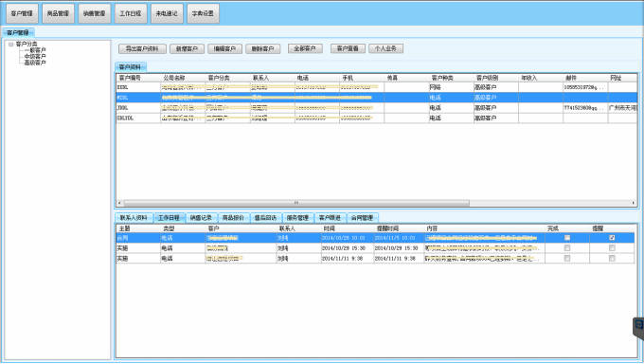Open the 来电速记 module

point(167,13)
